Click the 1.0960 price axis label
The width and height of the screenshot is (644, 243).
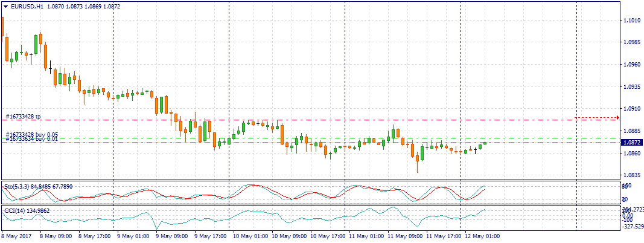click(631, 65)
